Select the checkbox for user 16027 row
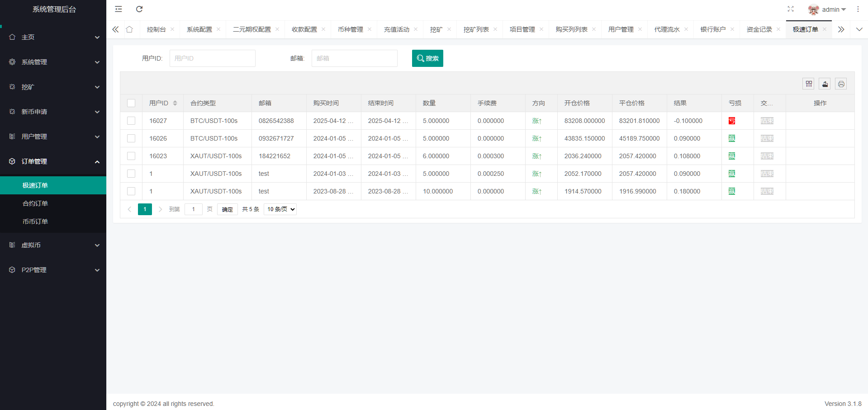868x410 pixels. [131, 121]
